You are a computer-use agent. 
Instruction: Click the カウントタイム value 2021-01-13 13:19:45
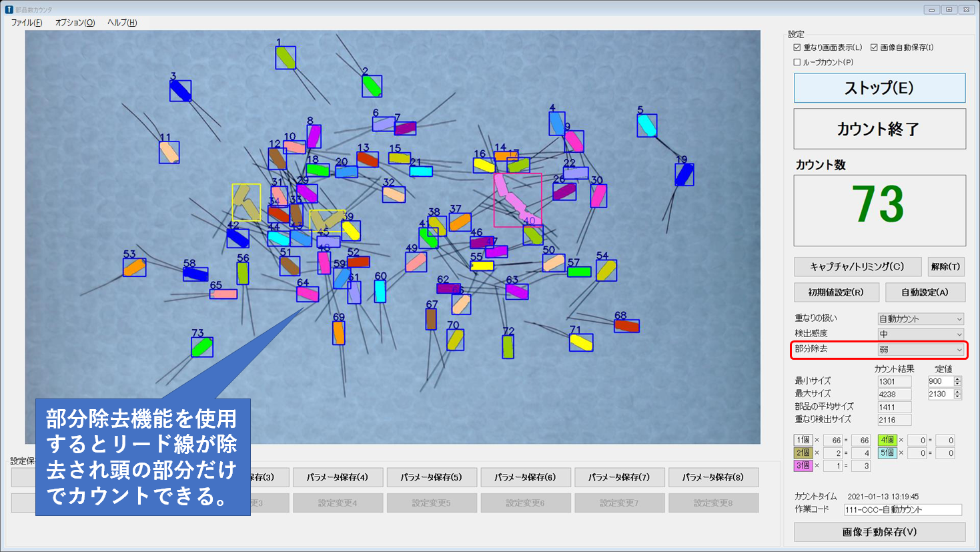click(883, 497)
